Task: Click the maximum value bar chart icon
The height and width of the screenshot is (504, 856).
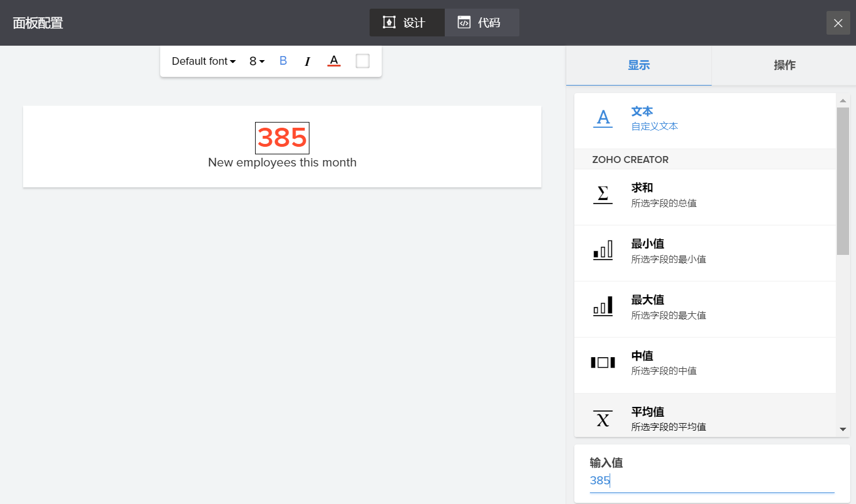Action: [x=603, y=307]
